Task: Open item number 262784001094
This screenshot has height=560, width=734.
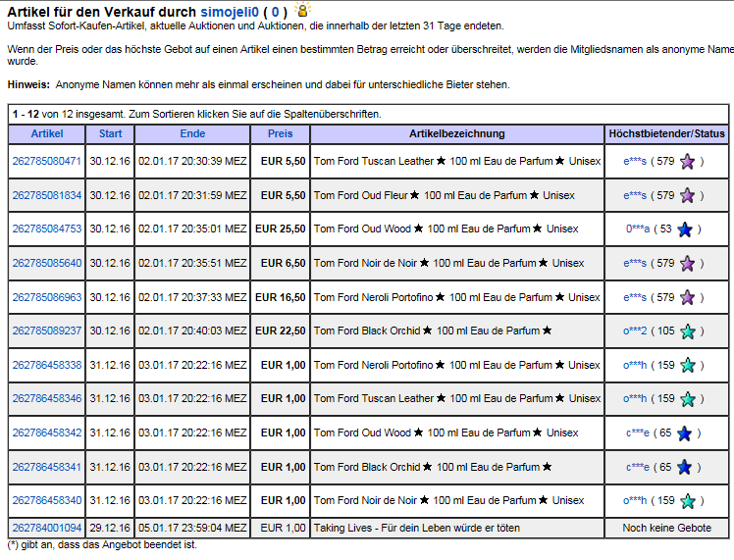Action: 47,529
